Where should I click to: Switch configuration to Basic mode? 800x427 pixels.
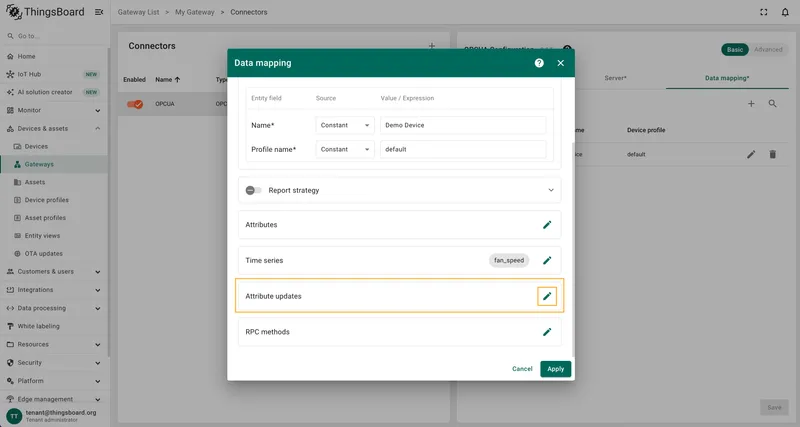point(735,49)
